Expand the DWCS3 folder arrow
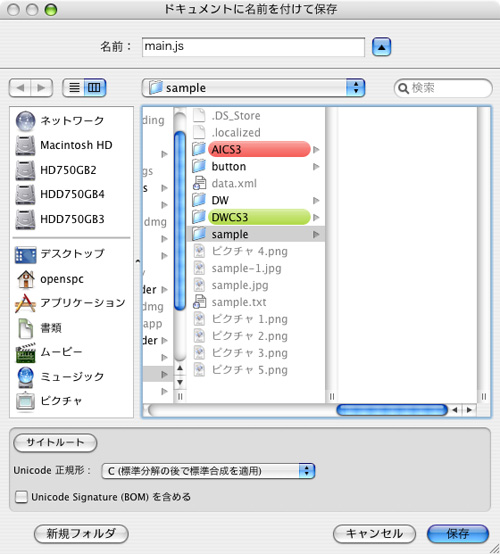Screen dimensions: 500x554 [316, 217]
